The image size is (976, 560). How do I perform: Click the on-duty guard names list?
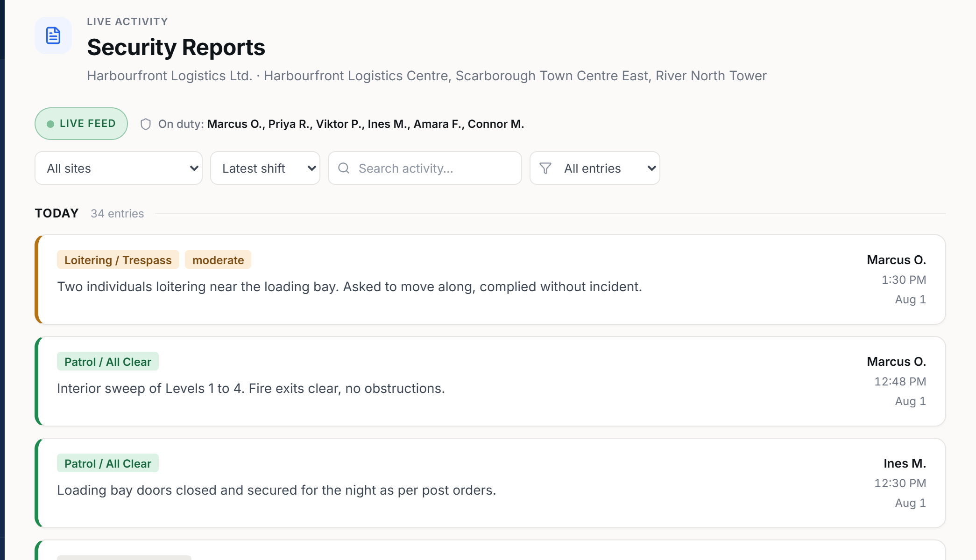(x=366, y=124)
